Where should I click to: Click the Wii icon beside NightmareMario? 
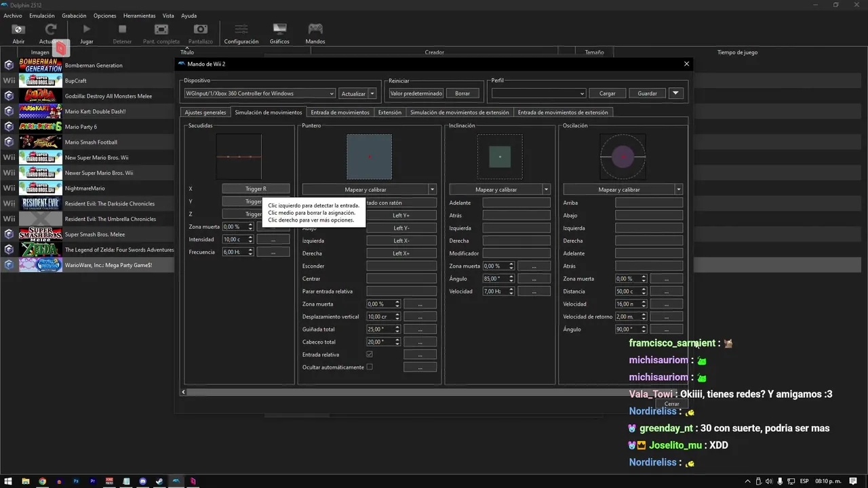tap(9, 188)
